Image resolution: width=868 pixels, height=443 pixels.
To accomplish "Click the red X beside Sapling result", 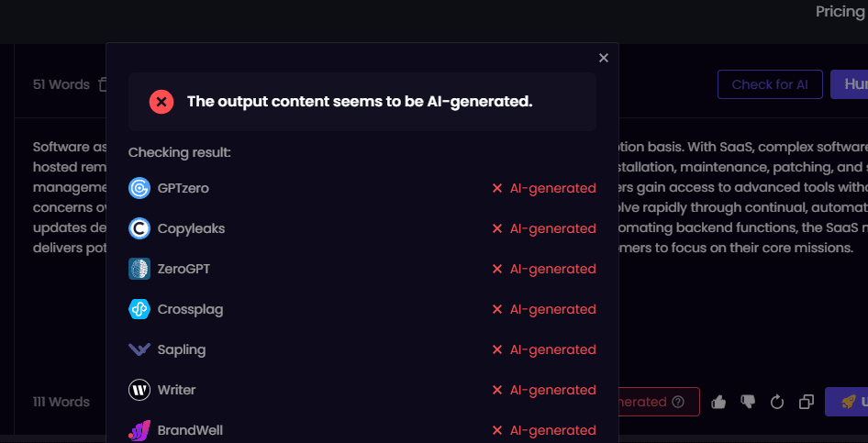I will point(497,349).
